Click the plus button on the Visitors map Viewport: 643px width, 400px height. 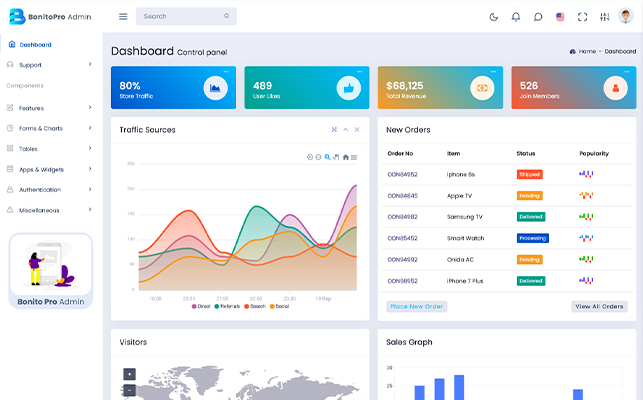coord(129,374)
